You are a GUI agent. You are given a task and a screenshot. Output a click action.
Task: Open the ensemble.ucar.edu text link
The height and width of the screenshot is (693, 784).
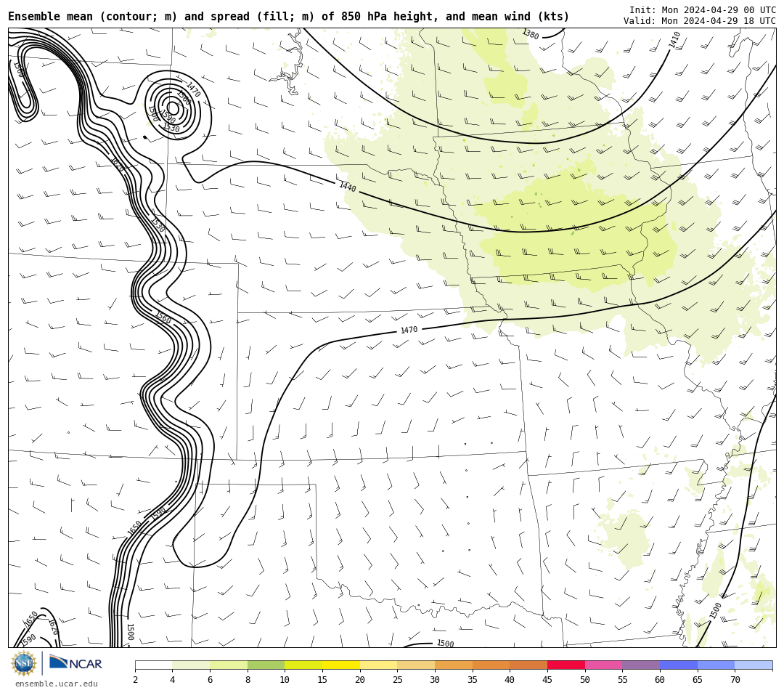57,684
